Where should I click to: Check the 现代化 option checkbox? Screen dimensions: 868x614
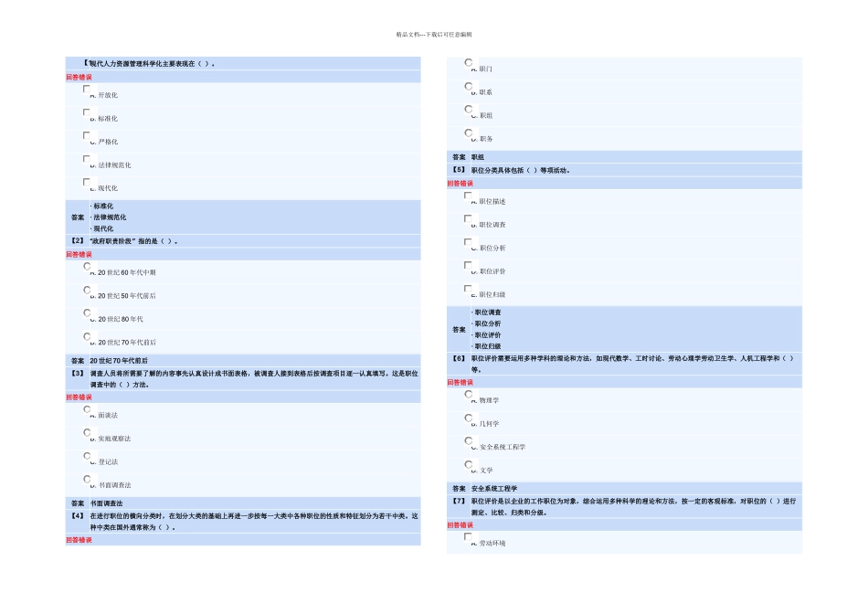pos(87,182)
